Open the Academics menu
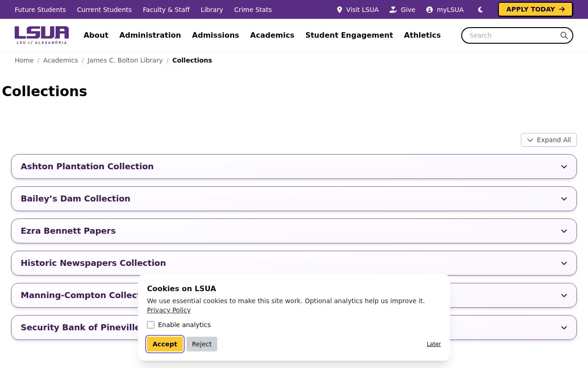The height and width of the screenshot is (368, 588). point(272,35)
